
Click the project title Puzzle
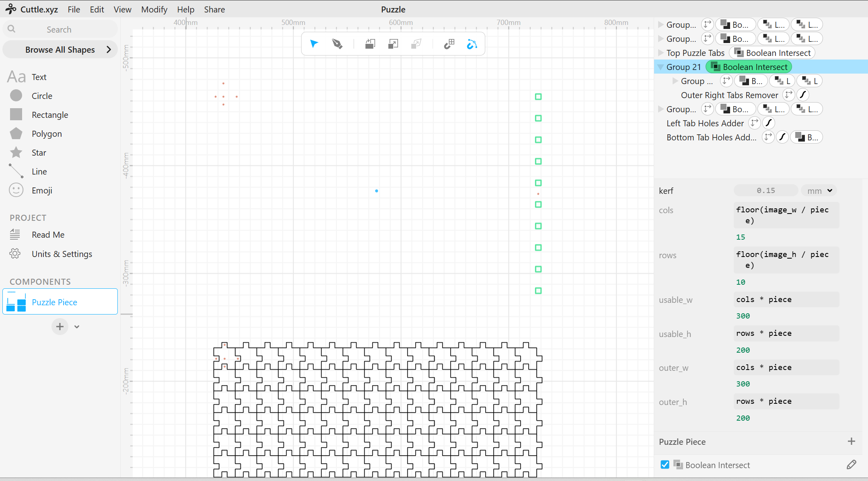(393, 9)
